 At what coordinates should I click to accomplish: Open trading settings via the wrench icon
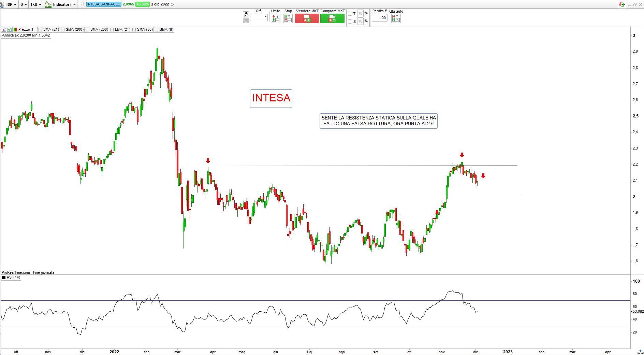click(246, 14)
